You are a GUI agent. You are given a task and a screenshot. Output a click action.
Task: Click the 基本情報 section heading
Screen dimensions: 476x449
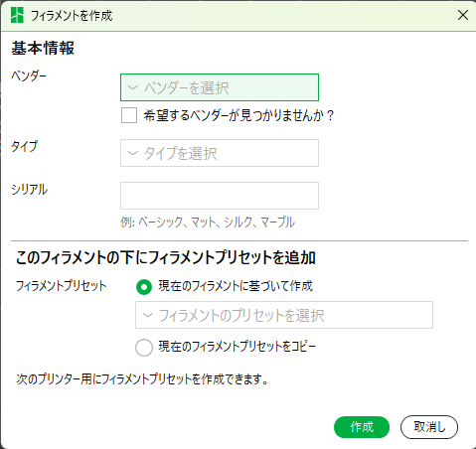tap(43, 48)
